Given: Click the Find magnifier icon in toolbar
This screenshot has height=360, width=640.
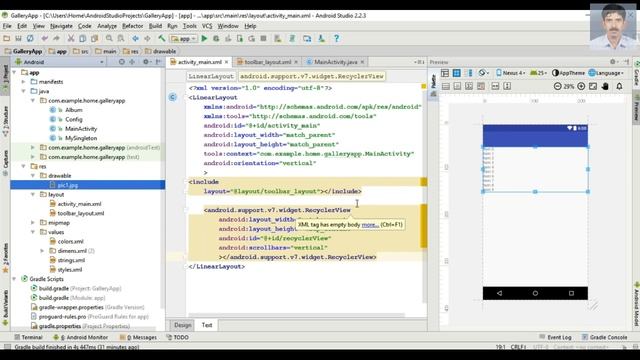Looking at the screenshot, I should [109, 38].
